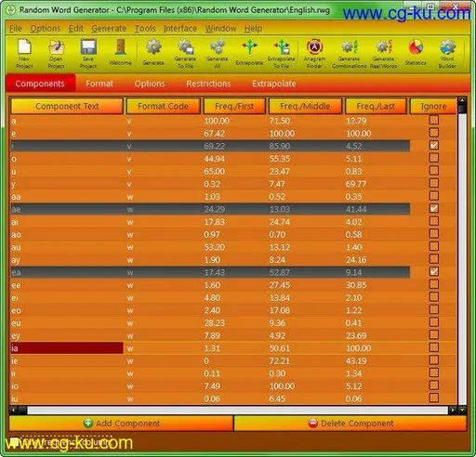Select the Components tab
The height and width of the screenshot is (457, 476).
(x=40, y=84)
